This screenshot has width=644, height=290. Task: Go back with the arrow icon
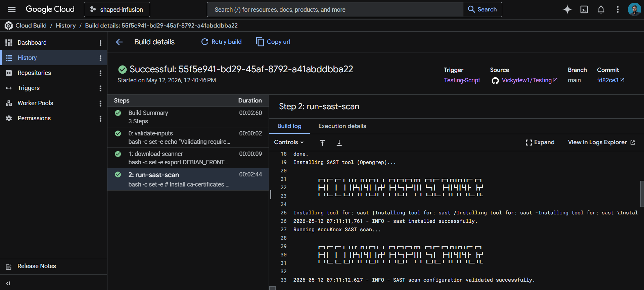tap(119, 42)
